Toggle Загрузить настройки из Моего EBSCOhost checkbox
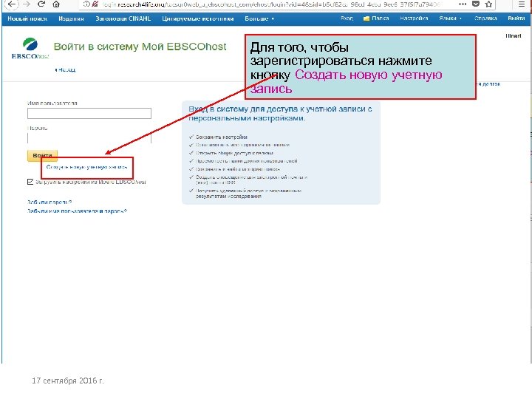This screenshot has width=532, height=399. pyautogui.click(x=30, y=182)
